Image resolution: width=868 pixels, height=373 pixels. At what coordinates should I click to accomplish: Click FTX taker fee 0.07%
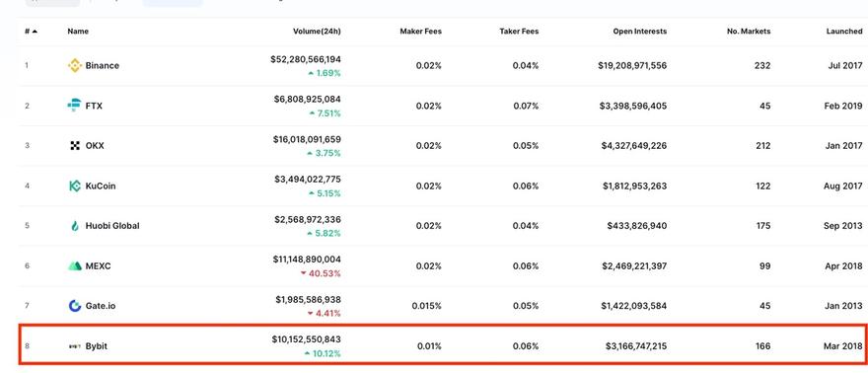(526, 106)
